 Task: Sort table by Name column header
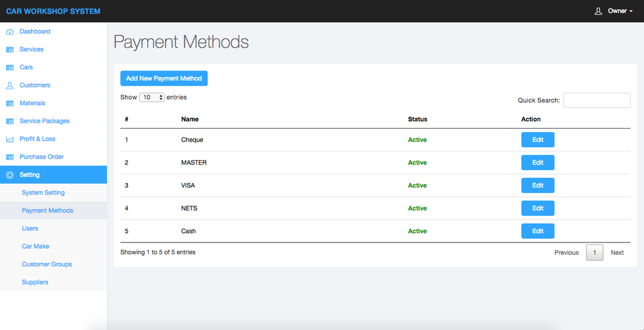coord(190,119)
